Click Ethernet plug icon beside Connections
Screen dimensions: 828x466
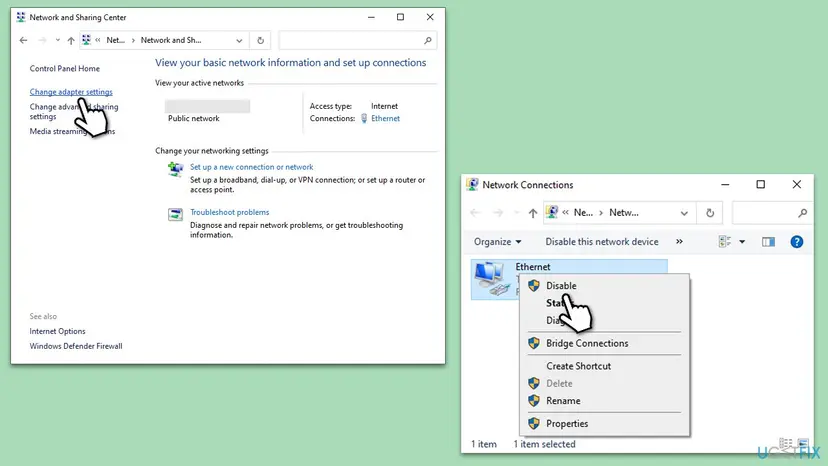364,118
